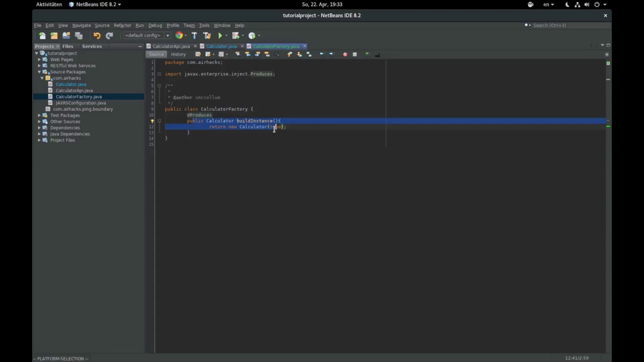Click the Comment code icon
The image size is (644, 362).
[367, 54]
